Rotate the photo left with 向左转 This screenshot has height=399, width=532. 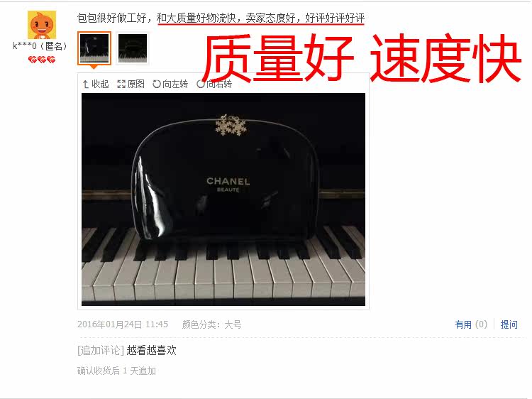tap(170, 84)
